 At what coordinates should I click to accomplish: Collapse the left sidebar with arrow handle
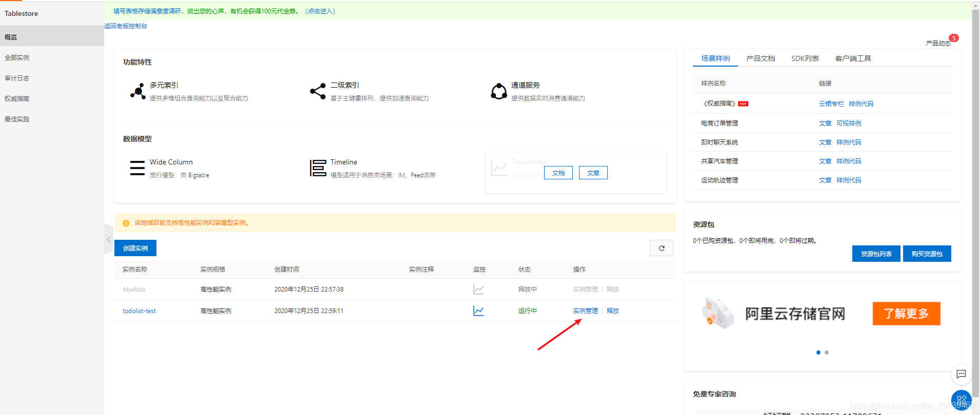[109, 239]
